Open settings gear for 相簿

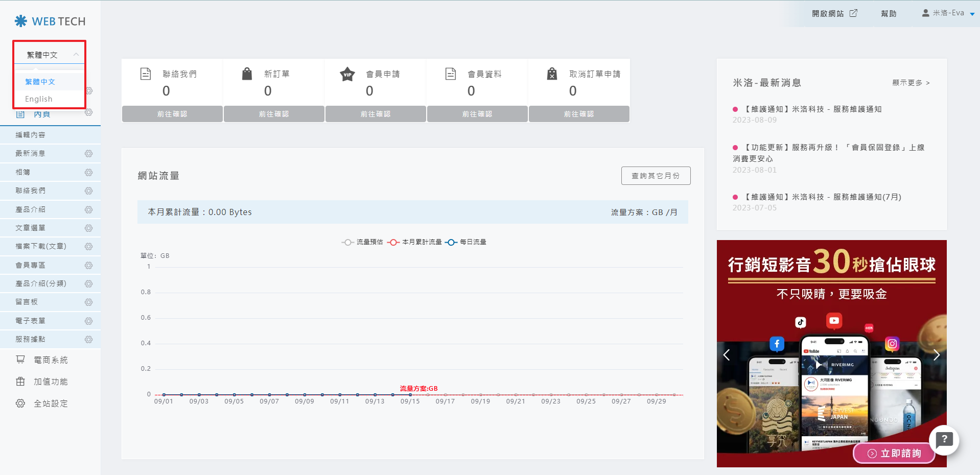(88, 173)
